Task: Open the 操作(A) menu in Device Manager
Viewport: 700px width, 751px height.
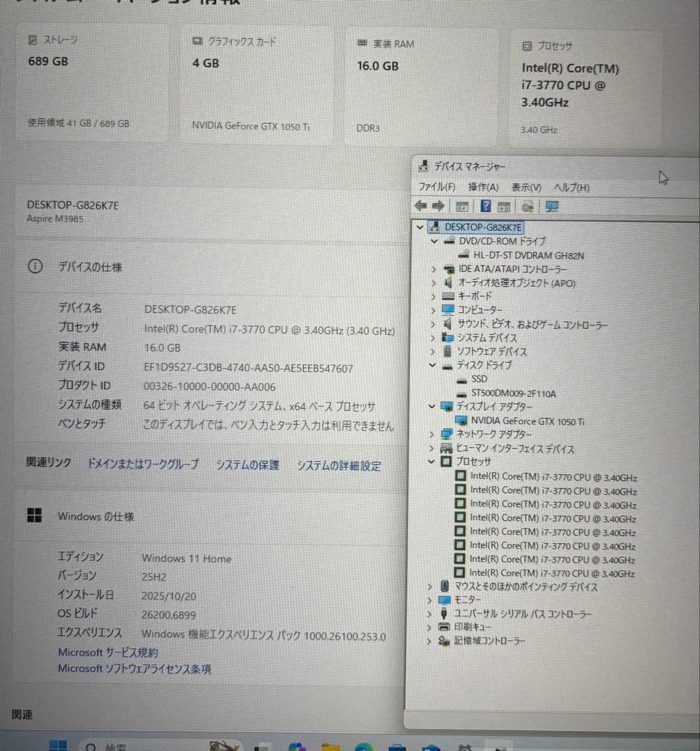Action: pyautogui.click(x=483, y=187)
